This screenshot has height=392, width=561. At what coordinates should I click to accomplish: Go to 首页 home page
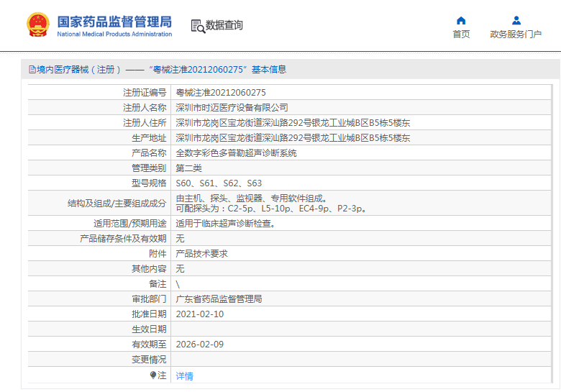pos(461,34)
